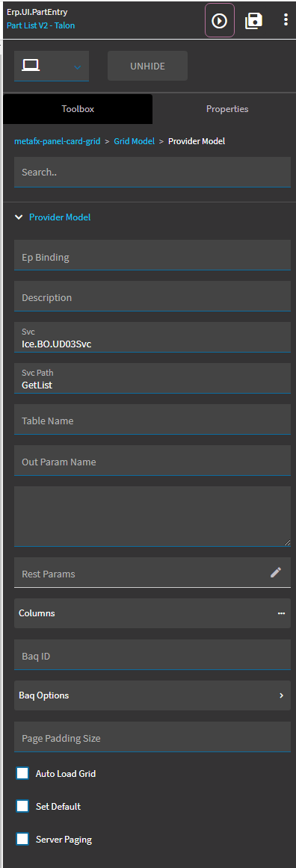Open the device type dropdown
296x868 pixels.
[77, 66]
